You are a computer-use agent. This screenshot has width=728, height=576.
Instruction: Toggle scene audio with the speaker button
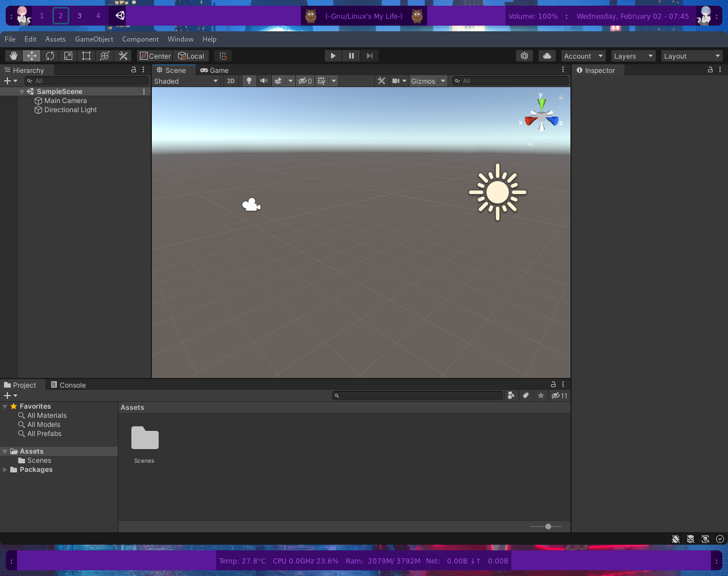264,81
